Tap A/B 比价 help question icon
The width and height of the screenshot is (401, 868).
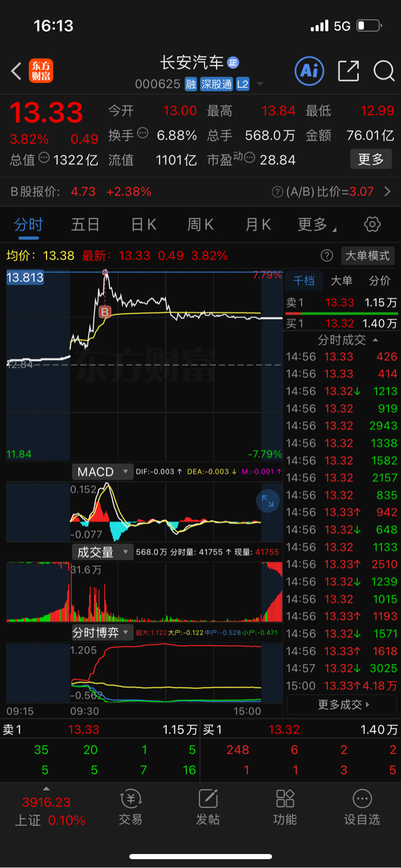pyautogui.click(x=278, y=192)
